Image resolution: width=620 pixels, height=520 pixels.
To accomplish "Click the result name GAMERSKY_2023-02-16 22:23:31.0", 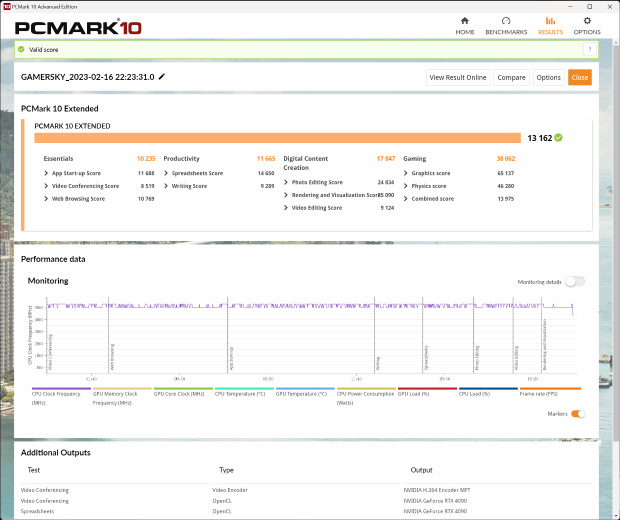I will (x=87, y=77).
